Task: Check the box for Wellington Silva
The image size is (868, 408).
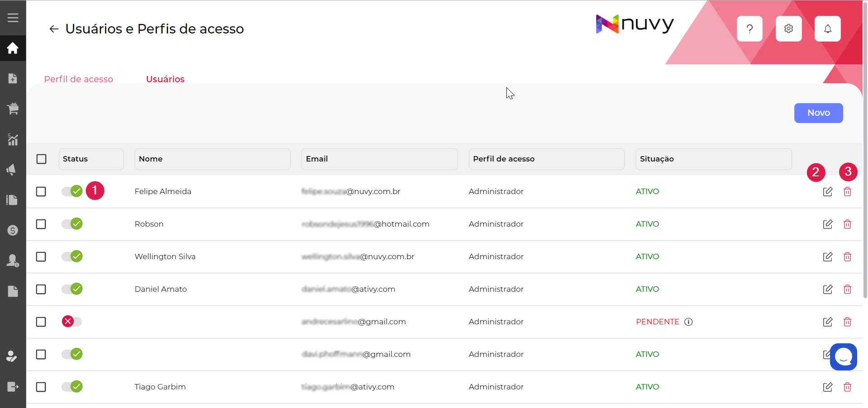Action: tap(41, 257)
